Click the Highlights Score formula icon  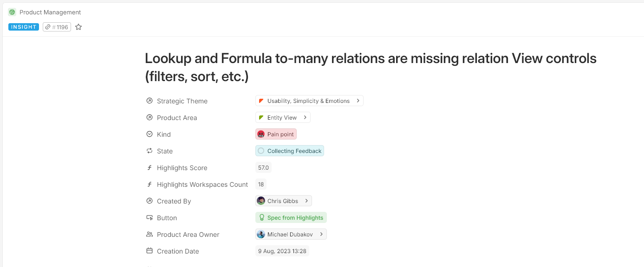click(150, 168)
